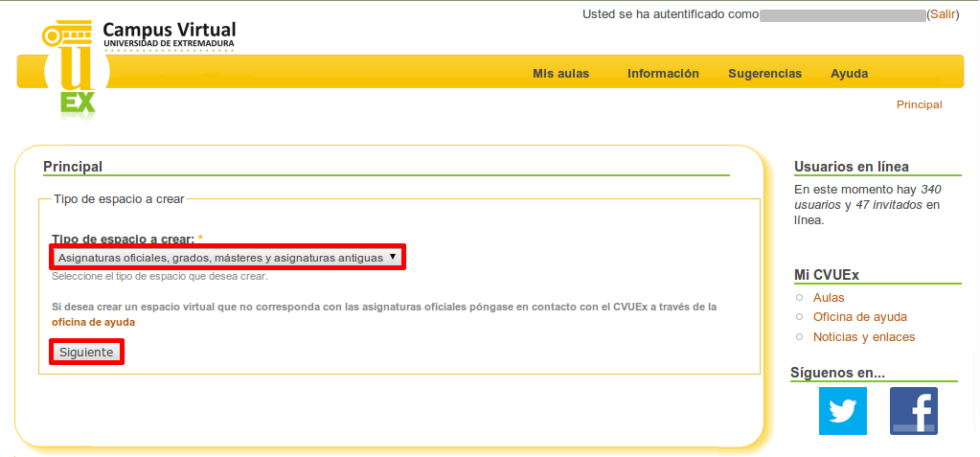Open 'Oficina de ayuda' in the Mi CVUEx sidebar

coord(859,317)
